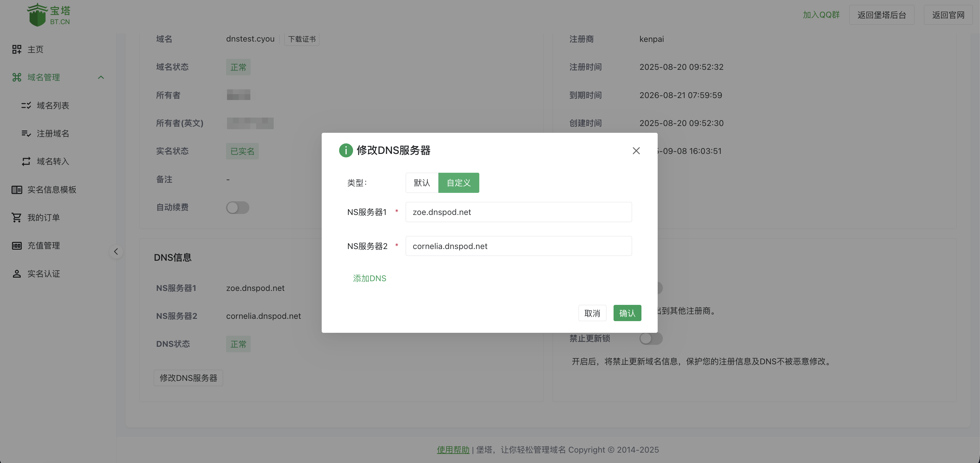This screenshot has height=463, width=980.
Task: Open 主页 from the sidebar
Action: coord(35,49)
